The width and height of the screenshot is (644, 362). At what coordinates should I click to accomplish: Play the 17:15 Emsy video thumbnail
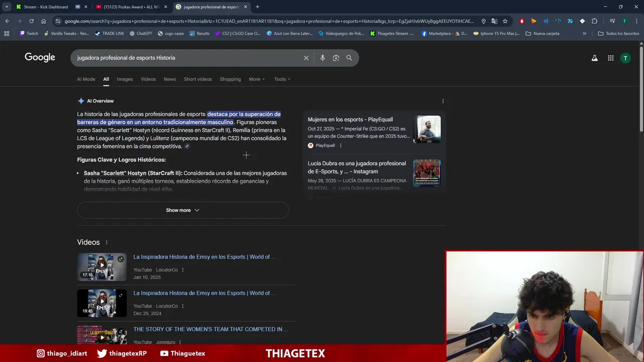click(102, 266)
